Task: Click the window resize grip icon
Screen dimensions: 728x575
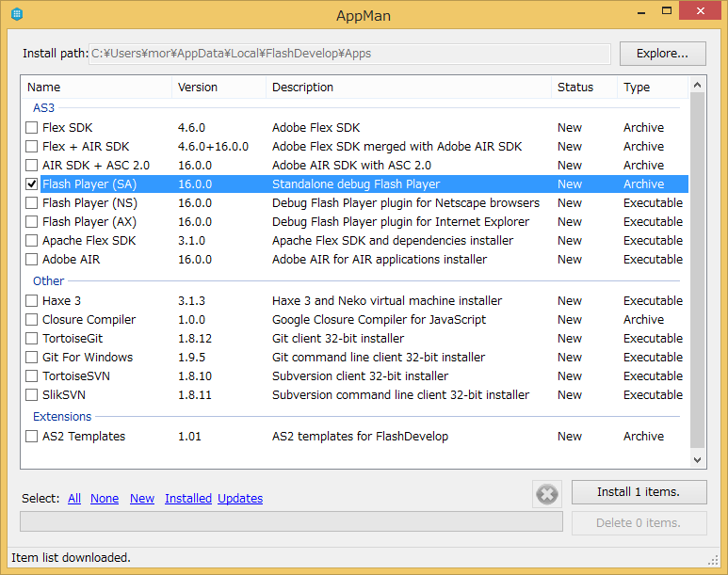Action: click(x=713, y=561)
